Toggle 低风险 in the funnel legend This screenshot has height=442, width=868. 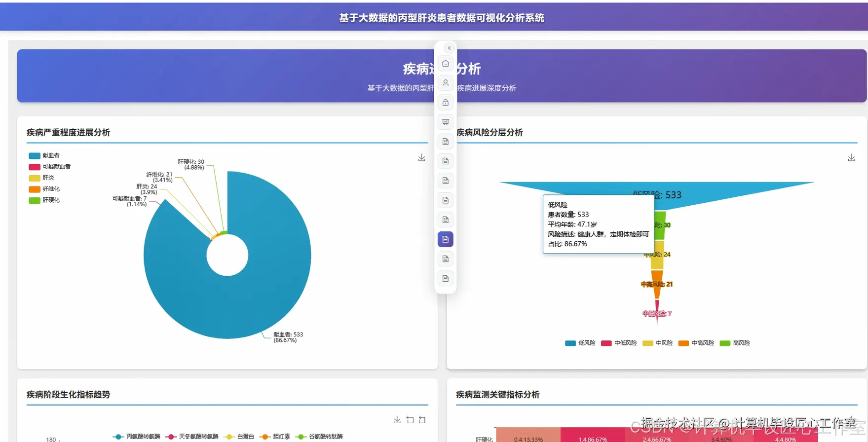[x=580, y=343]
